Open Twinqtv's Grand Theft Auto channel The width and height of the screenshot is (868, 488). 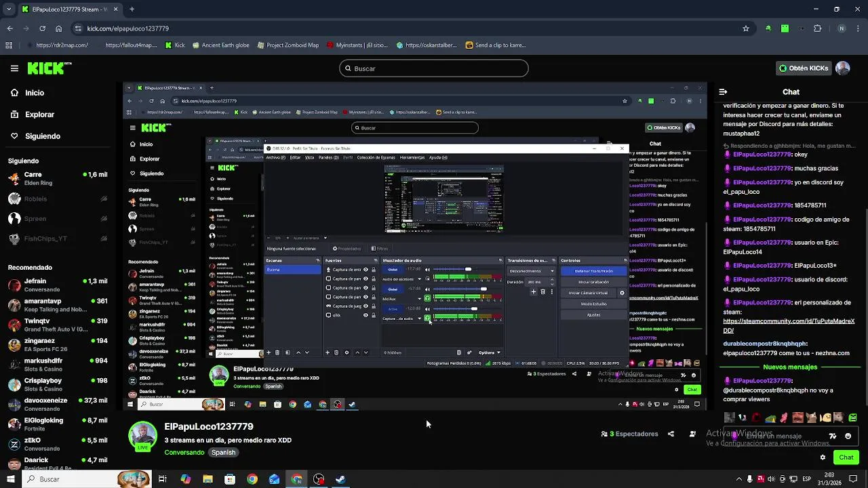point(58,325)
